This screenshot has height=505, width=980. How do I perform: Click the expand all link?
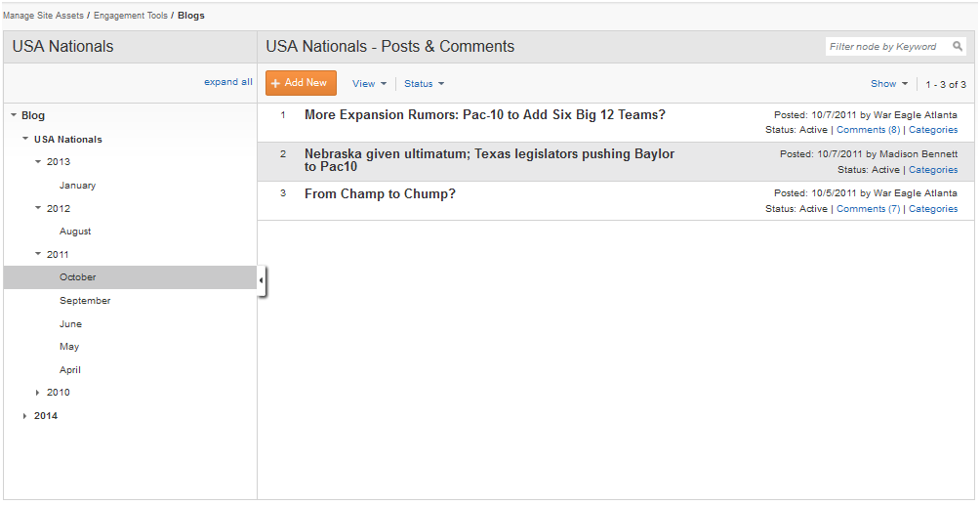tap(228, 82)
